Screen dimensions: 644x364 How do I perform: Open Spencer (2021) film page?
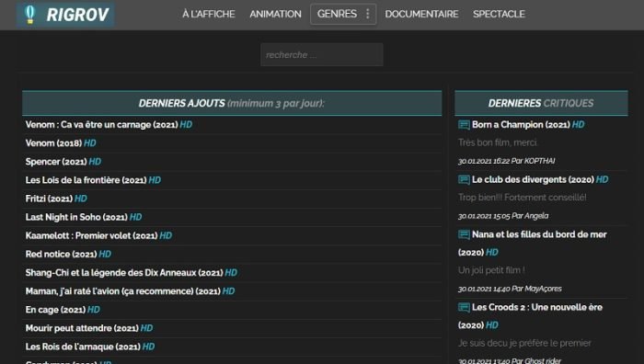point(56,162)
